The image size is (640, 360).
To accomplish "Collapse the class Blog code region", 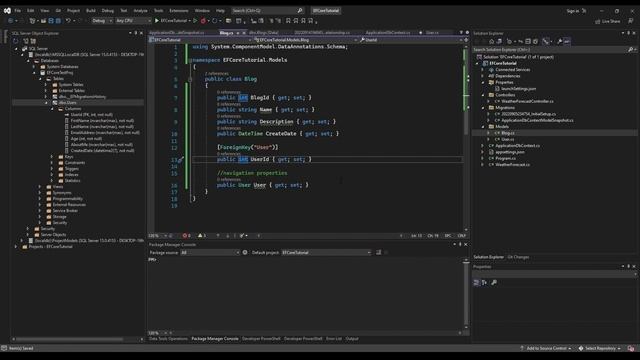I will pyautogui.click(x=190, y=79).
